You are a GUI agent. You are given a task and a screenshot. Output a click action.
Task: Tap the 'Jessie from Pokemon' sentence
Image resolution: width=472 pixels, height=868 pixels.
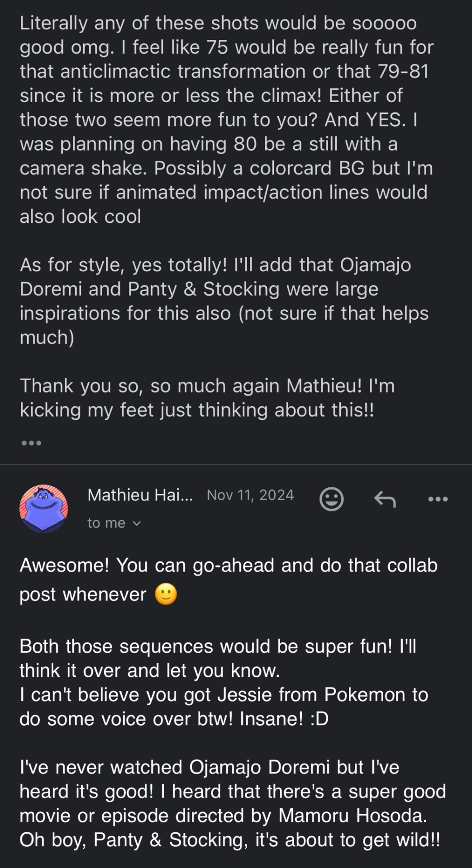point(224,707)
